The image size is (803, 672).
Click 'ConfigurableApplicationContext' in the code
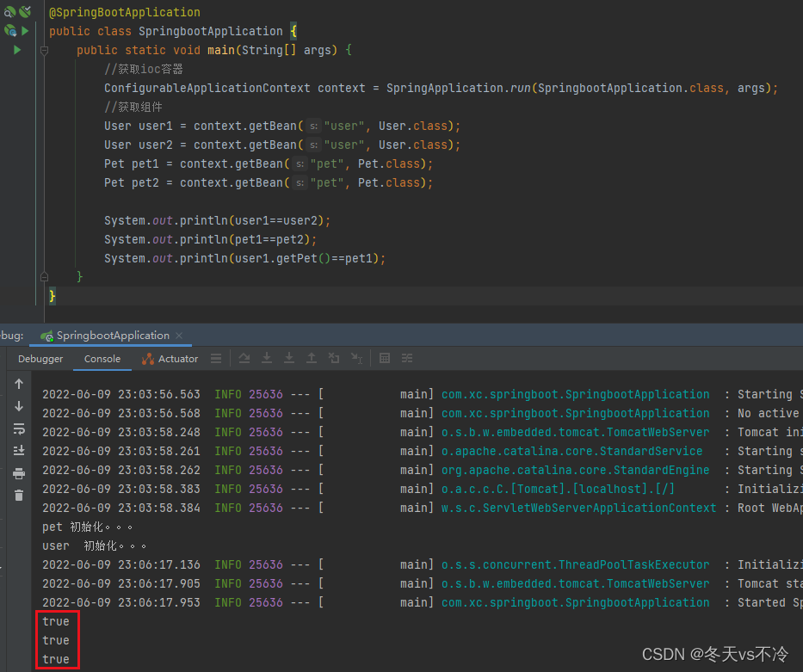click(207, 88)
